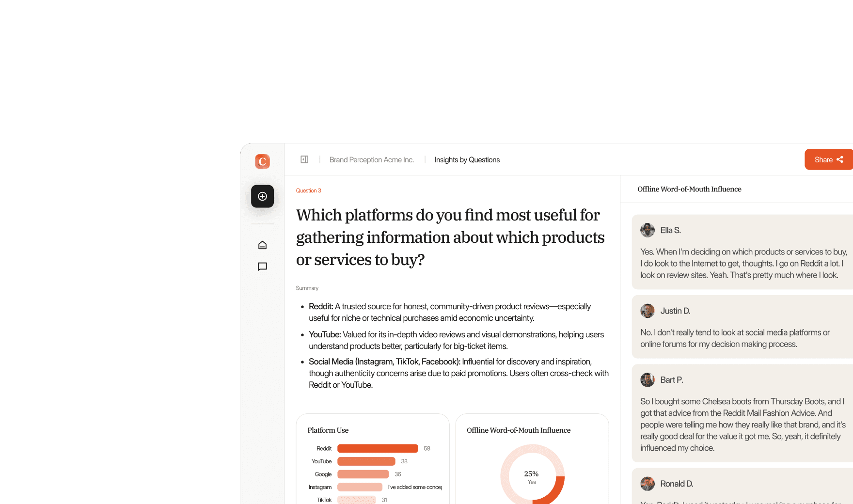The width and height of the screenshot is (853, 504).
Task: Click Justin D. avatar photo
Action: (648, 311)
